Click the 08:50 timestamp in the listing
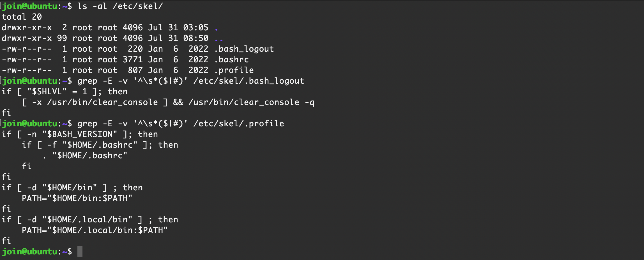644x260 pixels. click(x=196, y=38)
